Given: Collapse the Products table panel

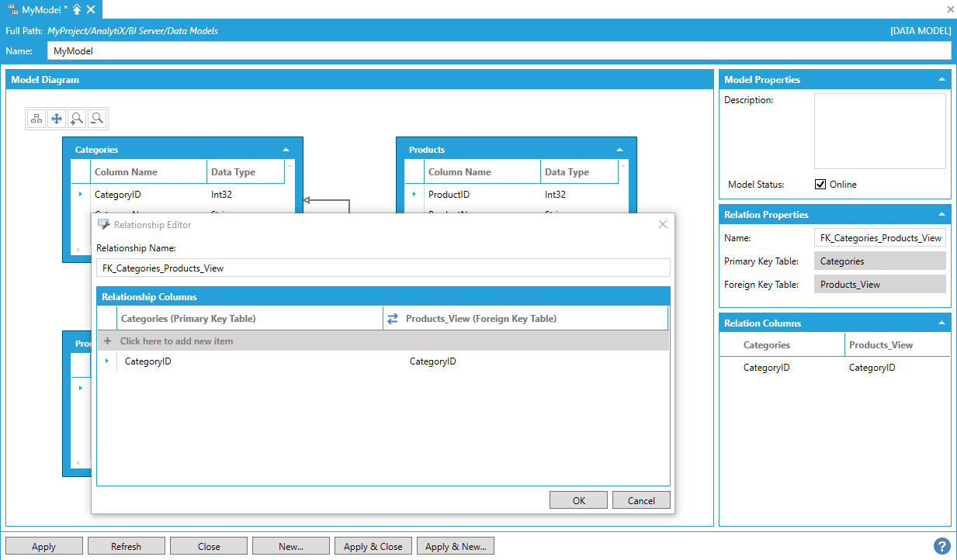Looking at the screenshot, I should [x=619, y=150].
